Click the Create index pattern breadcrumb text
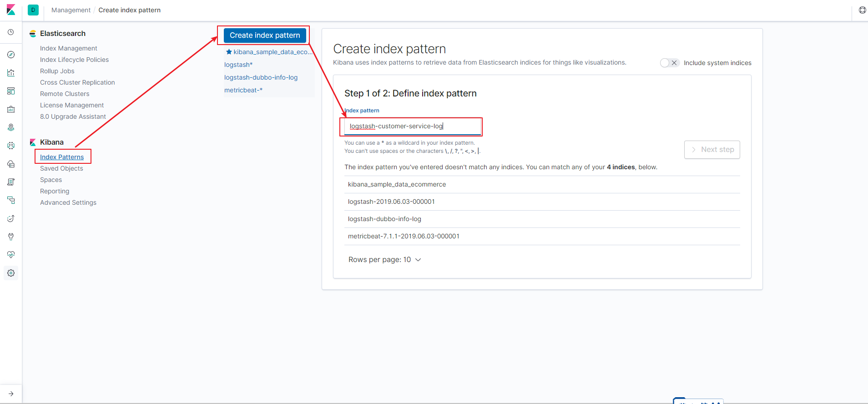This screenshot has width=868, height=404. point(130,10)
